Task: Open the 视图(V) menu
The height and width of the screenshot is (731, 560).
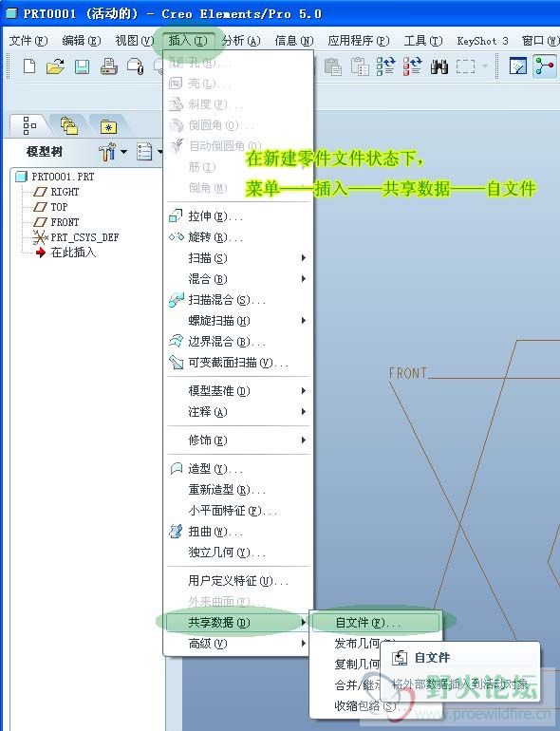Action: [135, 41]
